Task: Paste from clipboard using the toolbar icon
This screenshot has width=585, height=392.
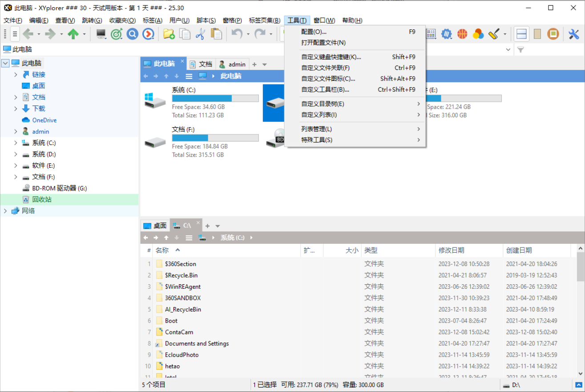Action: 217,34
